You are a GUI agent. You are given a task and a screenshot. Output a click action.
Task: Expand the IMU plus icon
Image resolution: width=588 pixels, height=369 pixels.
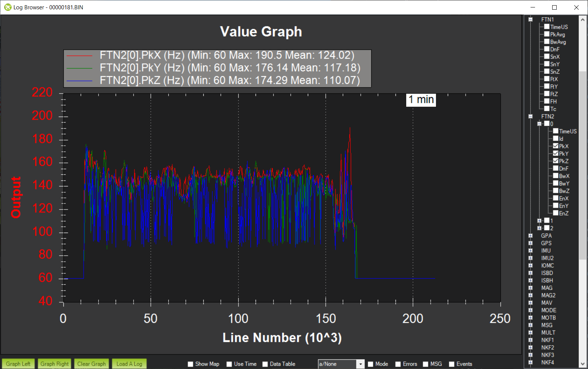[x=530, y=250]
